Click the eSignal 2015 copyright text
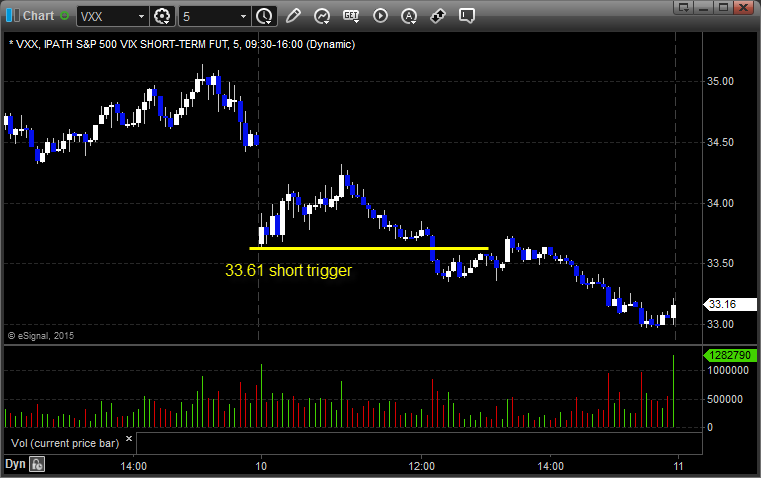Image resolution: width=761 pixels, height=478 pixels. coord(41,335)
